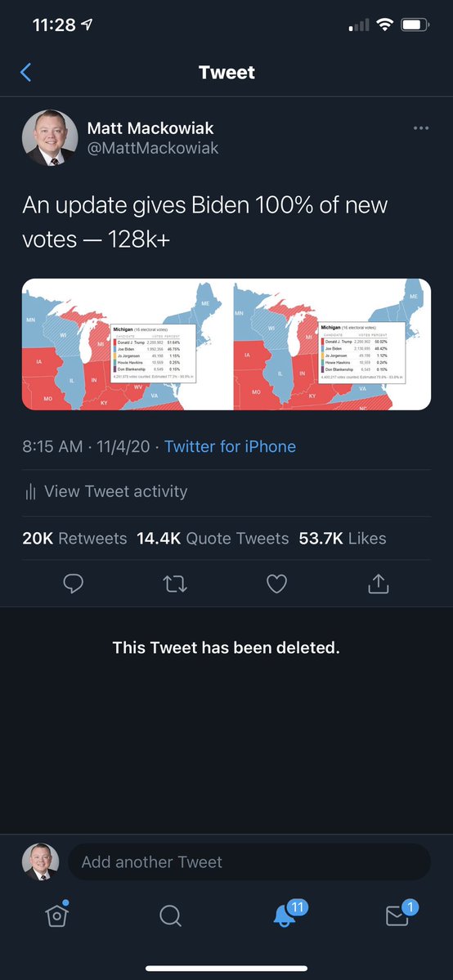The height and width of the screenshot is (980, 453).
Task: Tap the Twitter for iPhone link
Action: (x=231, y=446)
